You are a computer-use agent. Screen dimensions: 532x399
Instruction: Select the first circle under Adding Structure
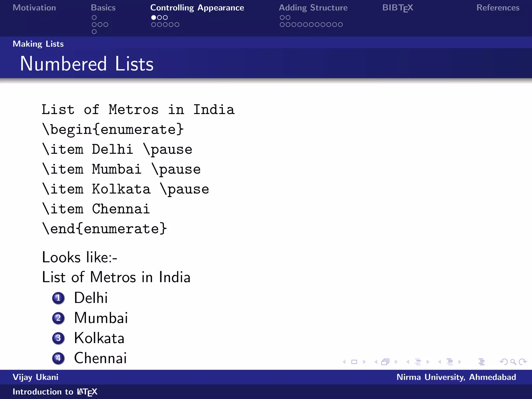click(282, 17)
